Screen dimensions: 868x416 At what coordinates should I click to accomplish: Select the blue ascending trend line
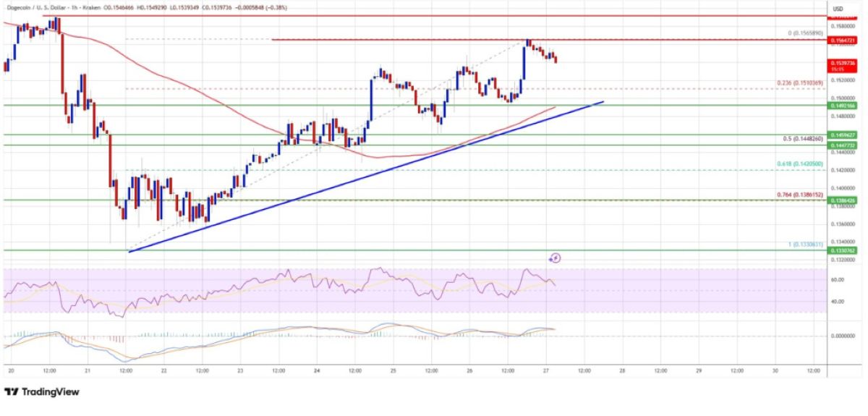[x=362, y=177]
